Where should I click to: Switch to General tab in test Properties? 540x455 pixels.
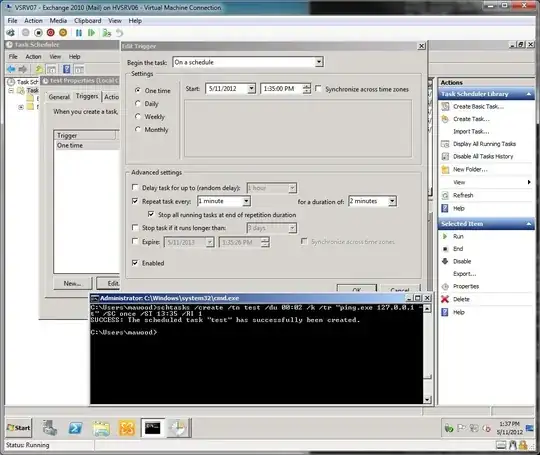(59, 97)
